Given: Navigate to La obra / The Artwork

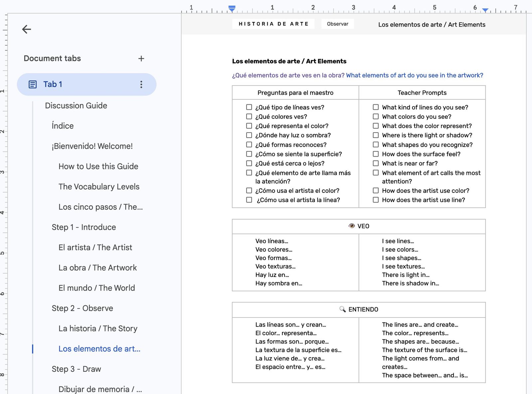Looking at the screenshot, I should [x=97, y=268].
